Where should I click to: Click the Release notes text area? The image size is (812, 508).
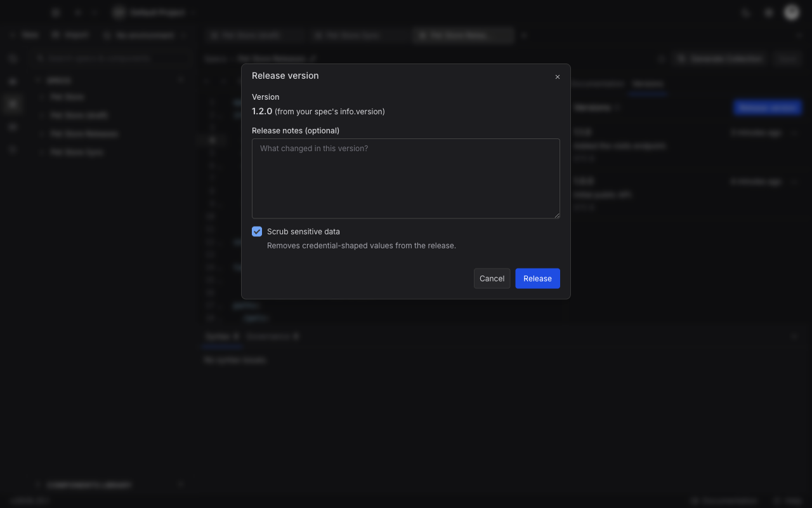pyautogui.click(x=406, y=178)
